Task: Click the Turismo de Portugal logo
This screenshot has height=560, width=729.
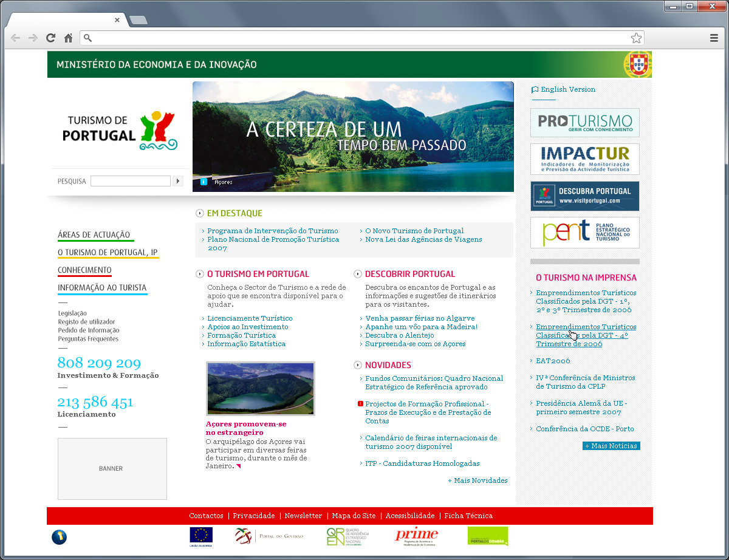Action: 120,130
